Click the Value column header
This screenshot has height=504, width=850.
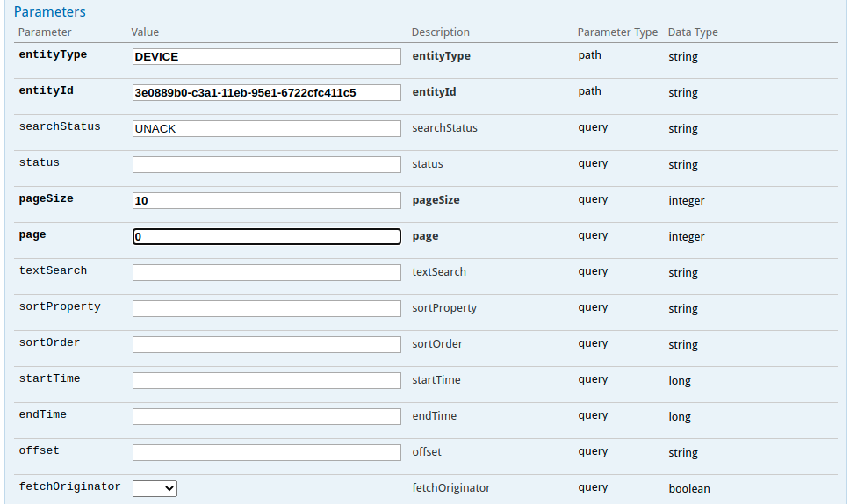[145, 32]
